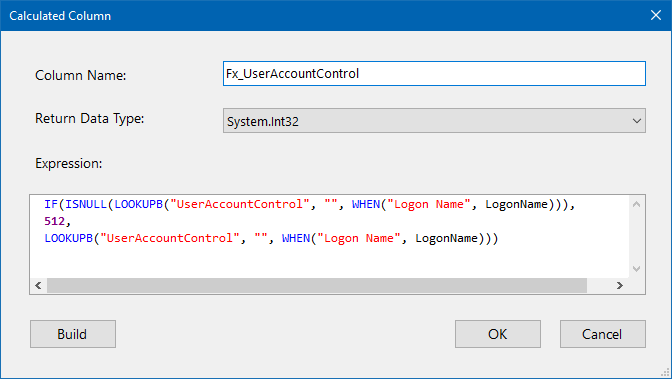Click the horizontal scrollbar thumb

pyautogui.click(x=317, y=286)
